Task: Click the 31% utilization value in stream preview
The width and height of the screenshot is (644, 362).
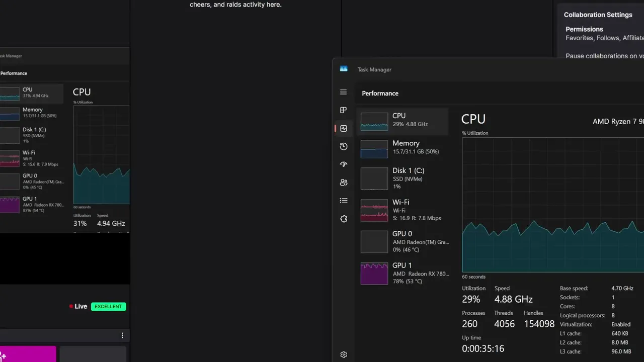Action: (80, 223)
